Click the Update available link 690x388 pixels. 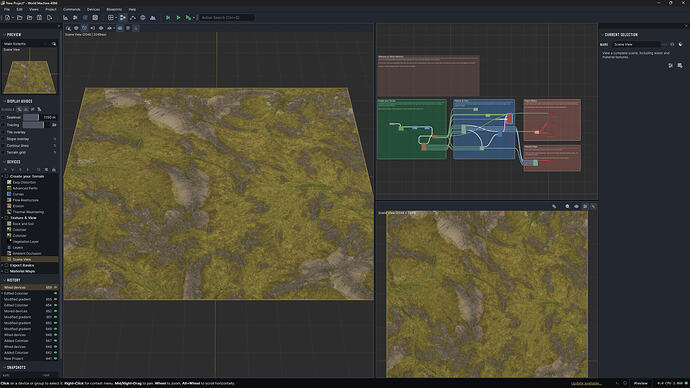(x=586, y=383)
